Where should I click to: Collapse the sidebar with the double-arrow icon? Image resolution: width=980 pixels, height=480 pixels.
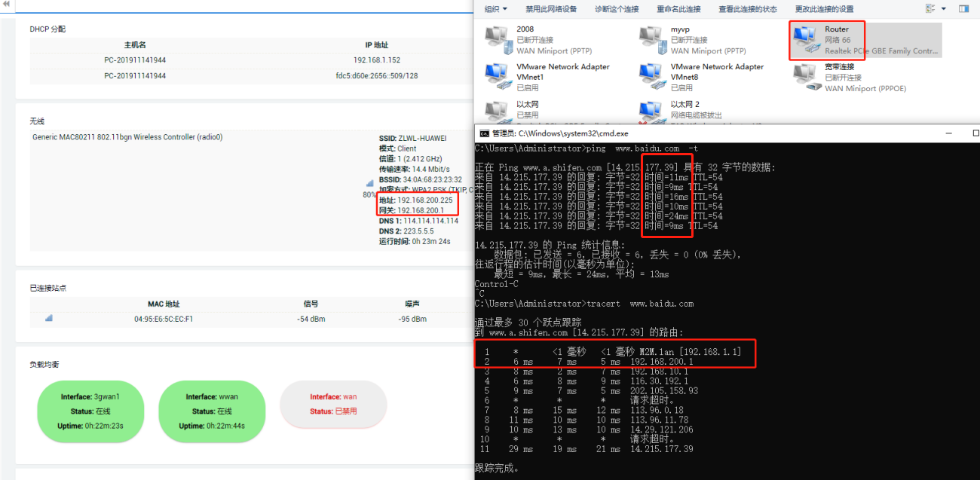(7, 5)
